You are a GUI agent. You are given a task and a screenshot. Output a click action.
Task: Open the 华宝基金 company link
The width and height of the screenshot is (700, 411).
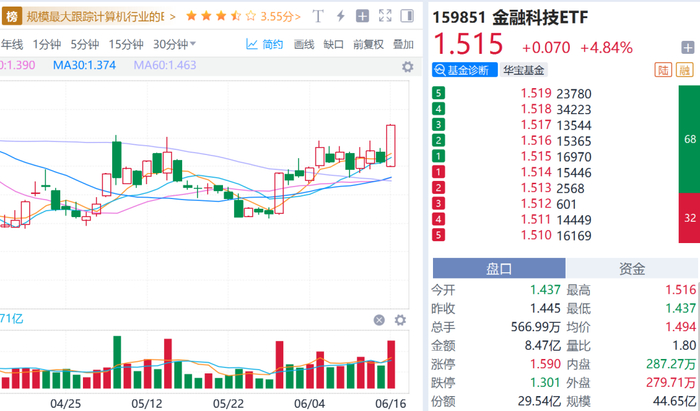(523, 70)
